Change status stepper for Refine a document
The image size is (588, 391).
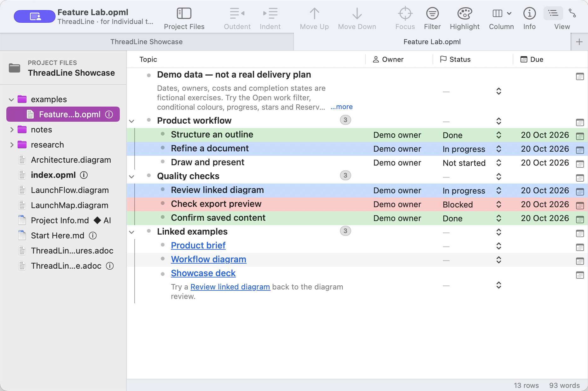[499, 149]
